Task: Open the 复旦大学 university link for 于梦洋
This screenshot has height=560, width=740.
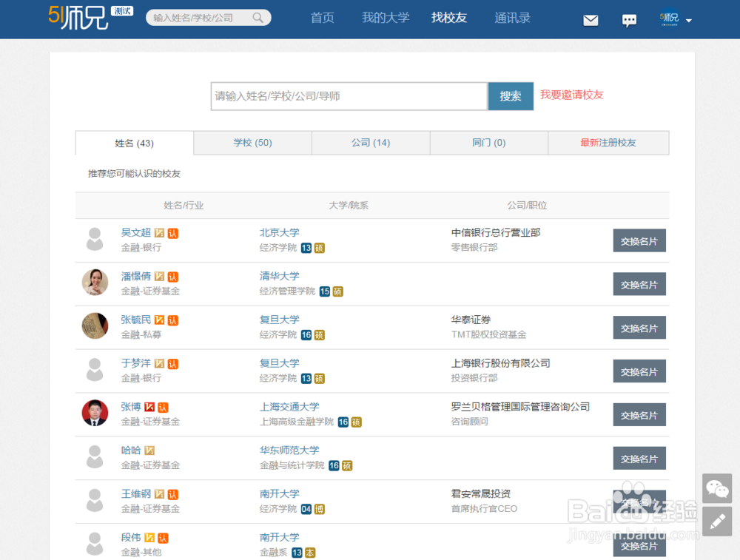Action: click(280, 362)
